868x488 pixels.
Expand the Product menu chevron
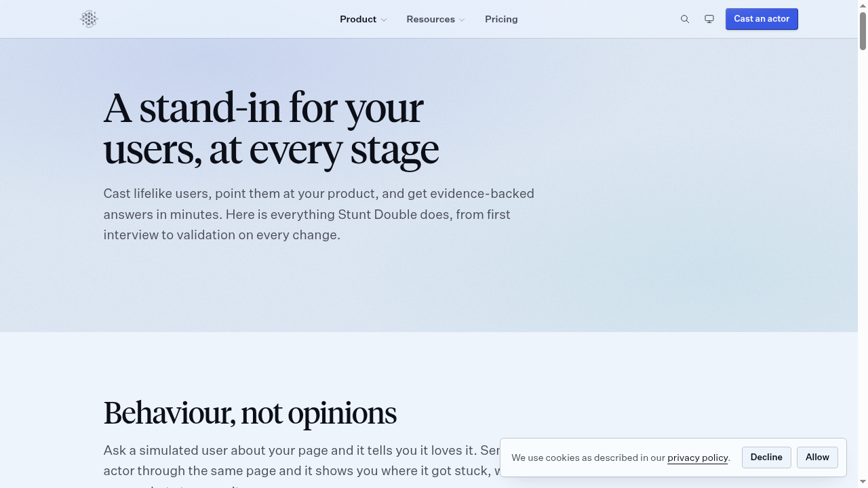384,20
